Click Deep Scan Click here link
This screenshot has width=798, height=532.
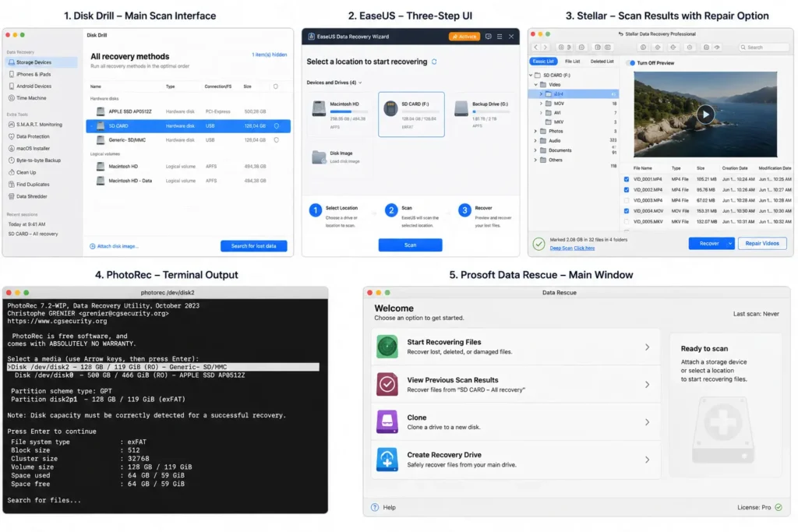[572, 248]
